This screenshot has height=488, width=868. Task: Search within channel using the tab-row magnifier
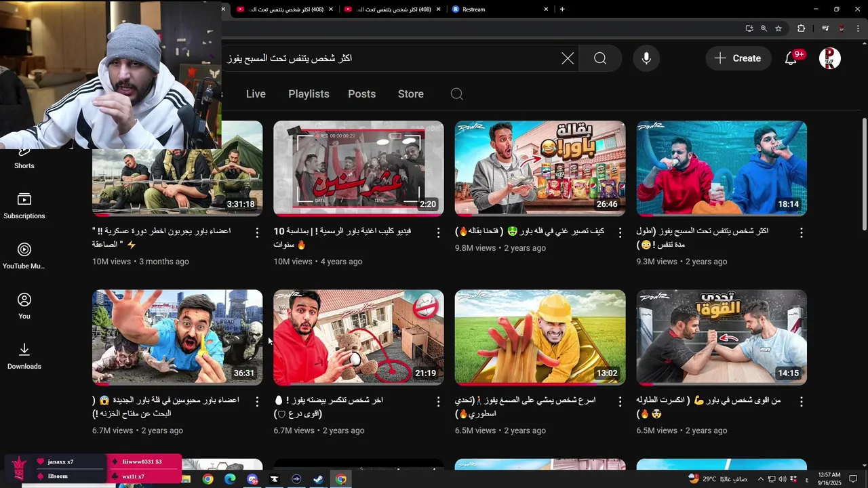tap(457, 94)
